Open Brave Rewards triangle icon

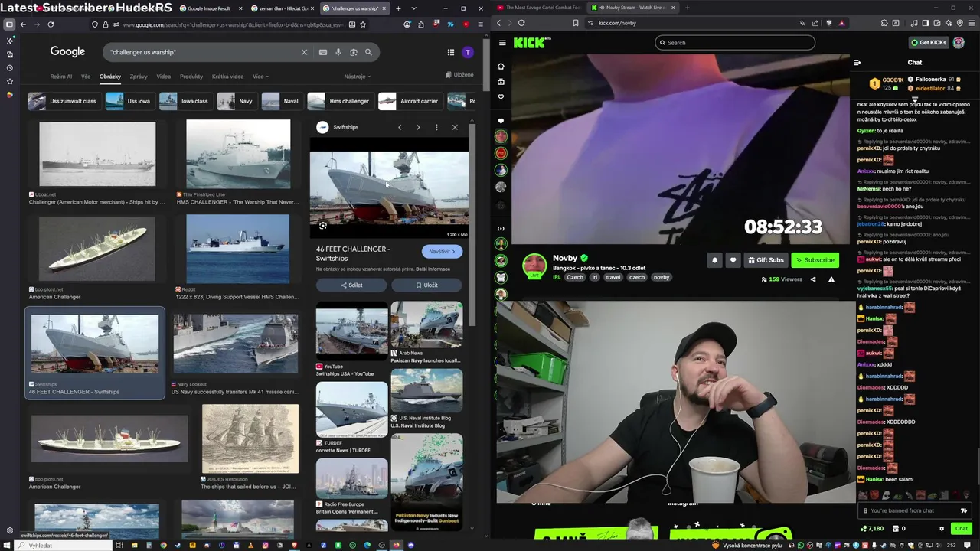click(841, 23)
